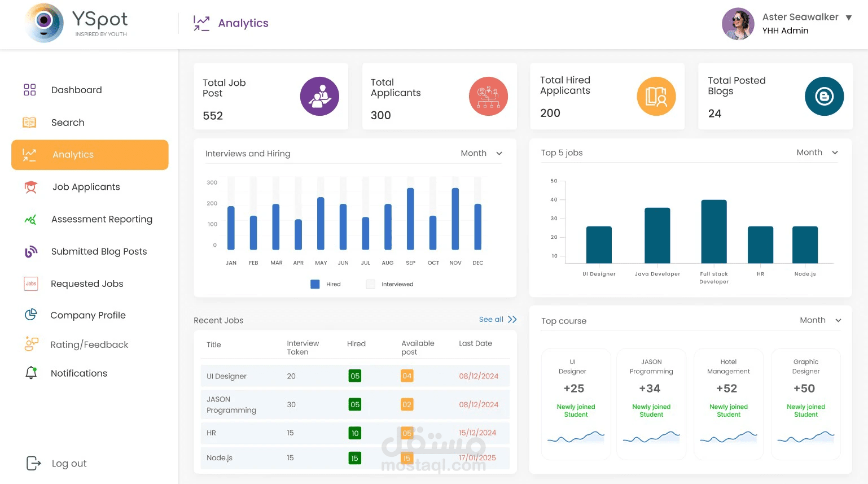This screenshot has width=868, height=484.
Task: Open Month dropdown in Top course
Action: (821, 320)
